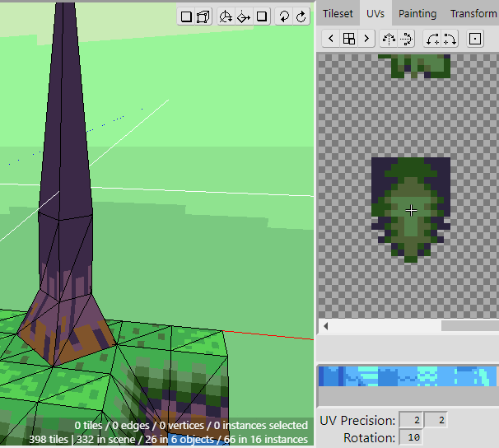Click the globe-with-axes icon in viewport toolbar
Viewport: 499px width, 448px height.
(x=226, y=16)
